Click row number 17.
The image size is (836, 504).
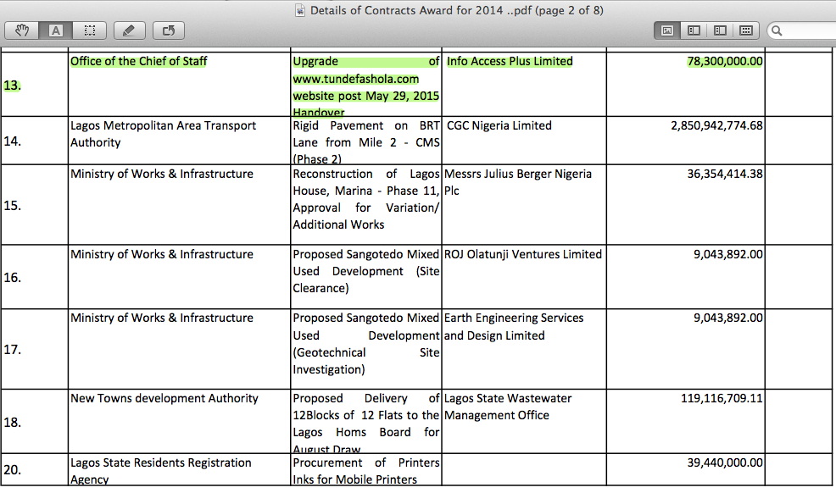pos(12,350)
